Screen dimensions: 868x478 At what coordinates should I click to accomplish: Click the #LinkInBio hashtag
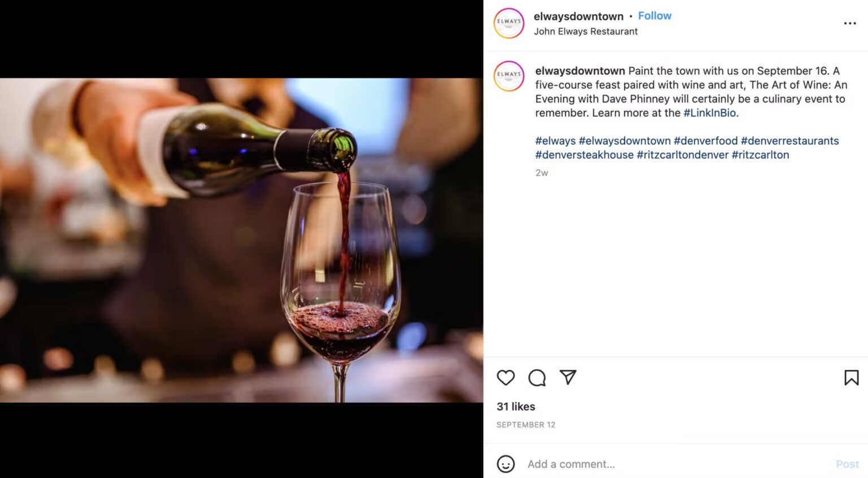click(x=710, y=113)
